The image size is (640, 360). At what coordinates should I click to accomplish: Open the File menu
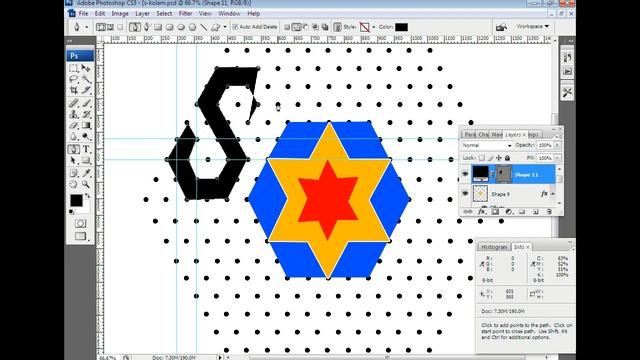click(83, 13)
